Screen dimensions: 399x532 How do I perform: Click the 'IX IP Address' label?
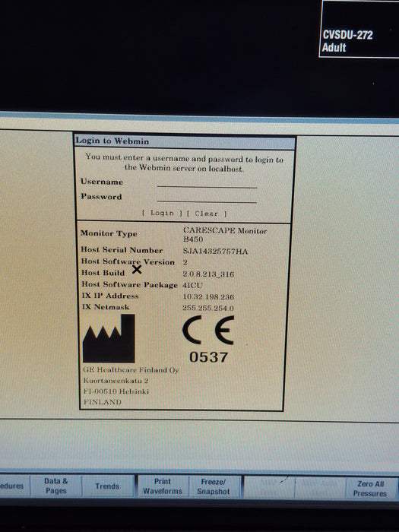pyautogui.click(x=110, y=296)
